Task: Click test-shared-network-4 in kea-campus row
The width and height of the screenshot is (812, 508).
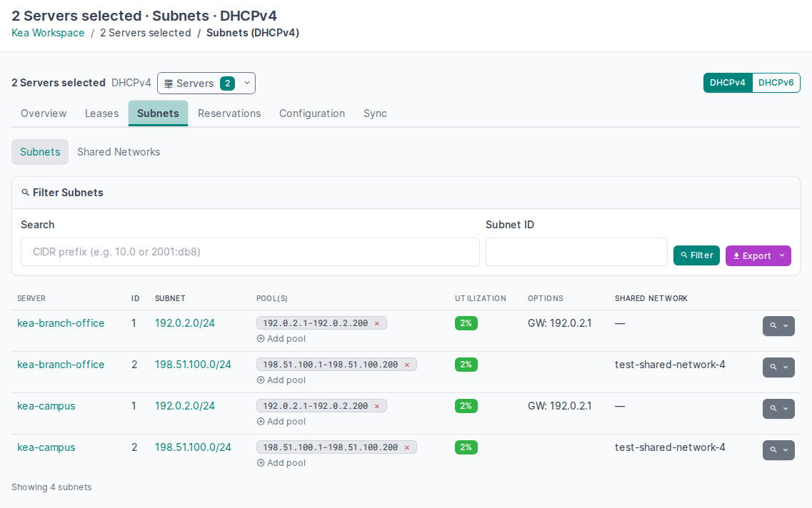Action: [x=670, y=447]
